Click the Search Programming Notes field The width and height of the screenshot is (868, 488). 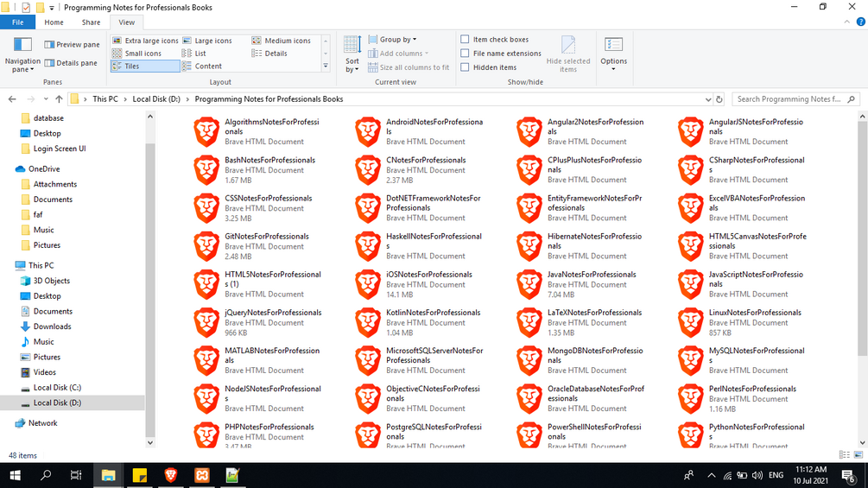coord(795,99)
